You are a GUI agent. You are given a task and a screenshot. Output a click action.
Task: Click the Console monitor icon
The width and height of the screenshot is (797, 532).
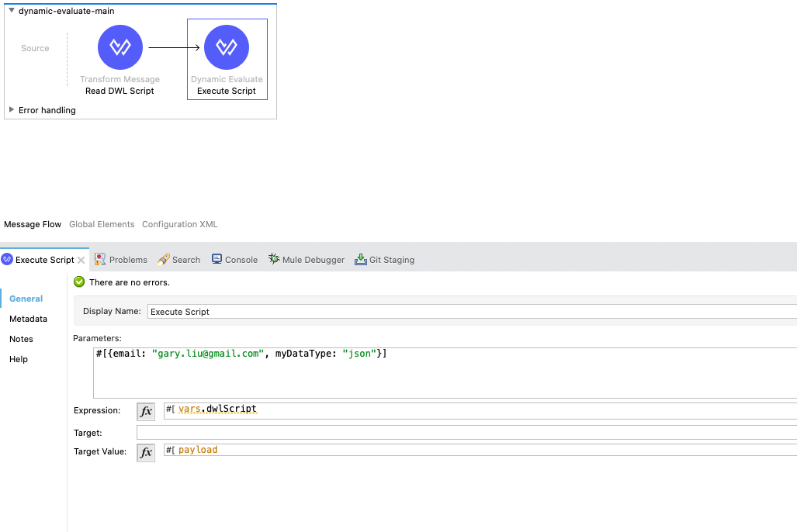217,259
